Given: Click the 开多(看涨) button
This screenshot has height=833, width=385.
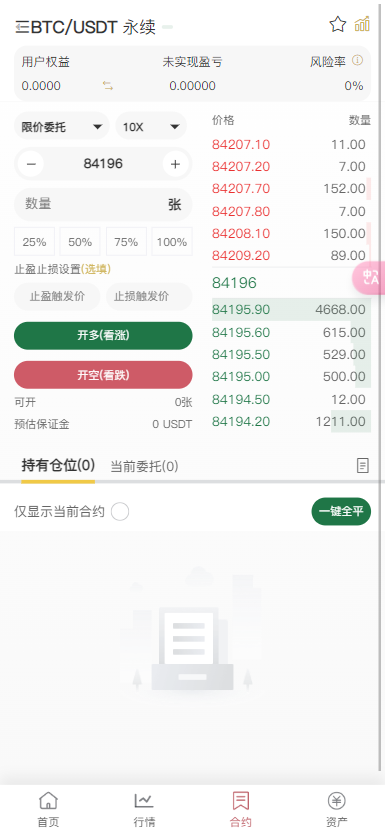Looking at the screenshot, I should pos(103,336).
